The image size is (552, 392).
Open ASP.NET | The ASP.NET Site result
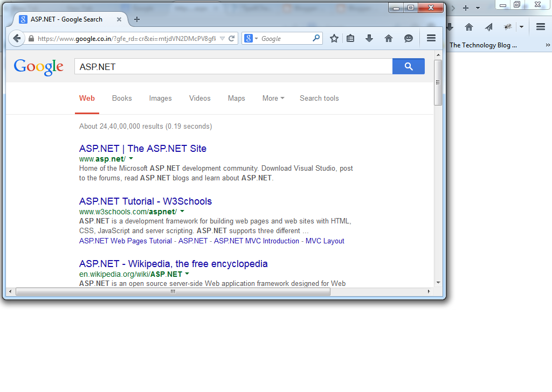[x=142, y=149]
